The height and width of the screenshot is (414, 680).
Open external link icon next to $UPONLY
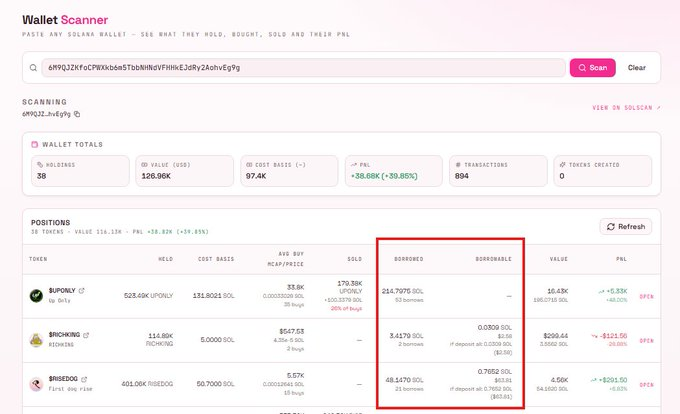tap(82, 290)
